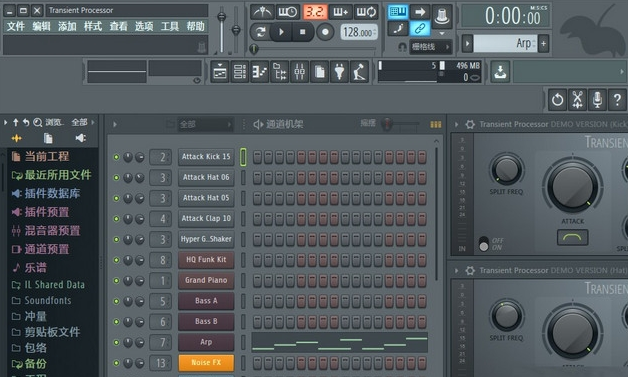Flip the OFF/ON switch in Kick Transient Processor
The width and height of the screenshot is (628, 377).
click(483, 244)
